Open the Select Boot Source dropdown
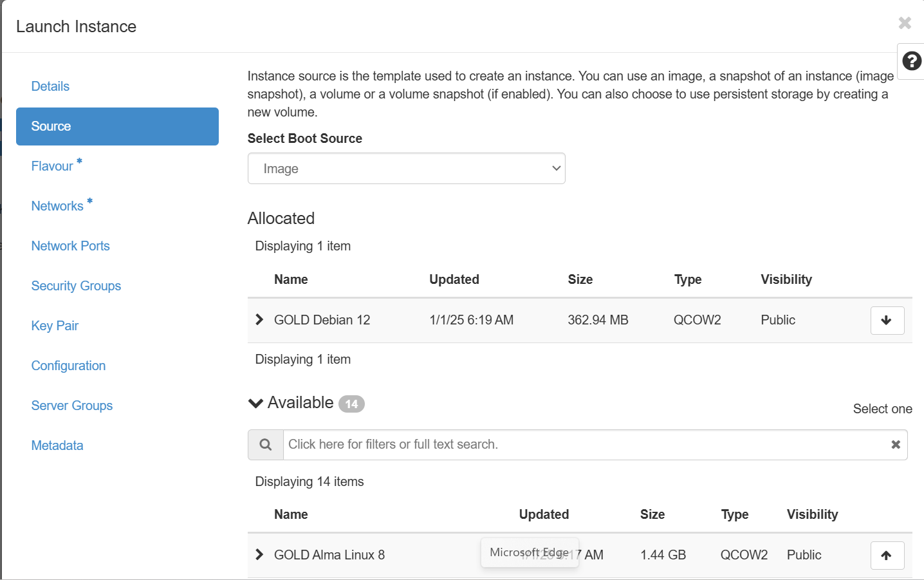This screenshot has height=580, width=924. (x=406, y=169)
